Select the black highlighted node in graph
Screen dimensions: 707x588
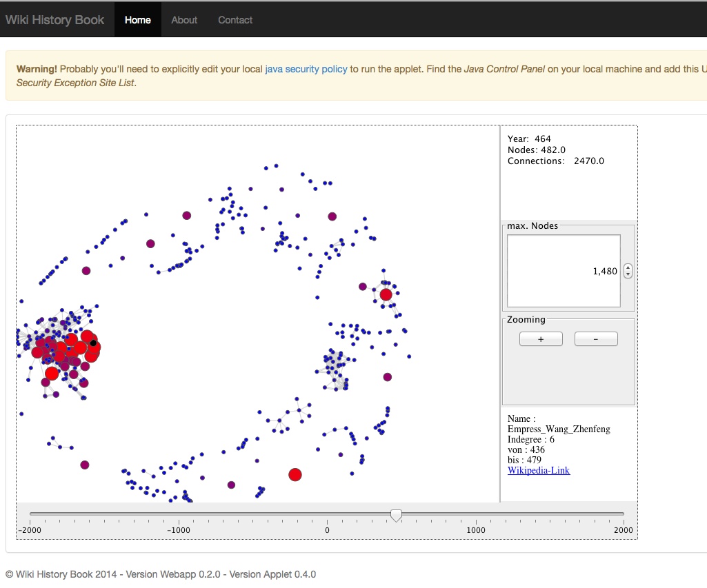(x=93, y=343)
